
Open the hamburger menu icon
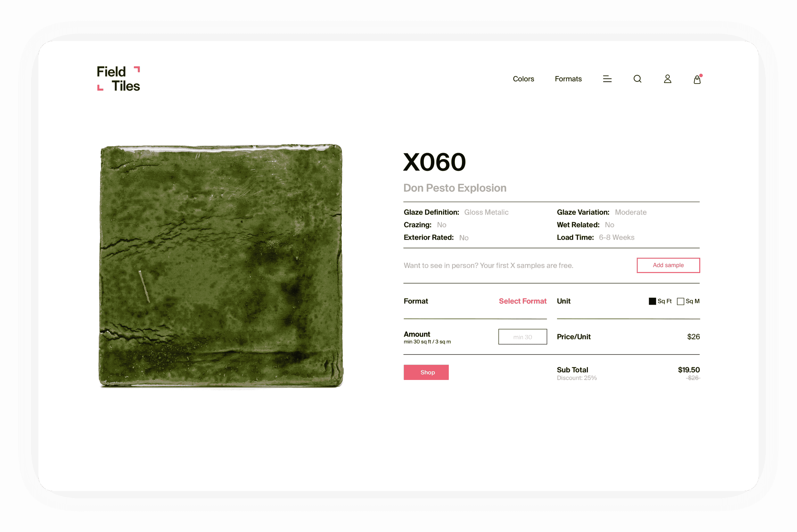pos(607,79)
